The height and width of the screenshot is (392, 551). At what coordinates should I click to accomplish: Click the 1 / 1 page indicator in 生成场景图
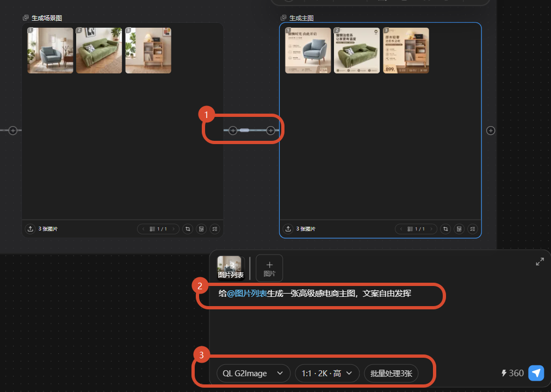point(158,229)
